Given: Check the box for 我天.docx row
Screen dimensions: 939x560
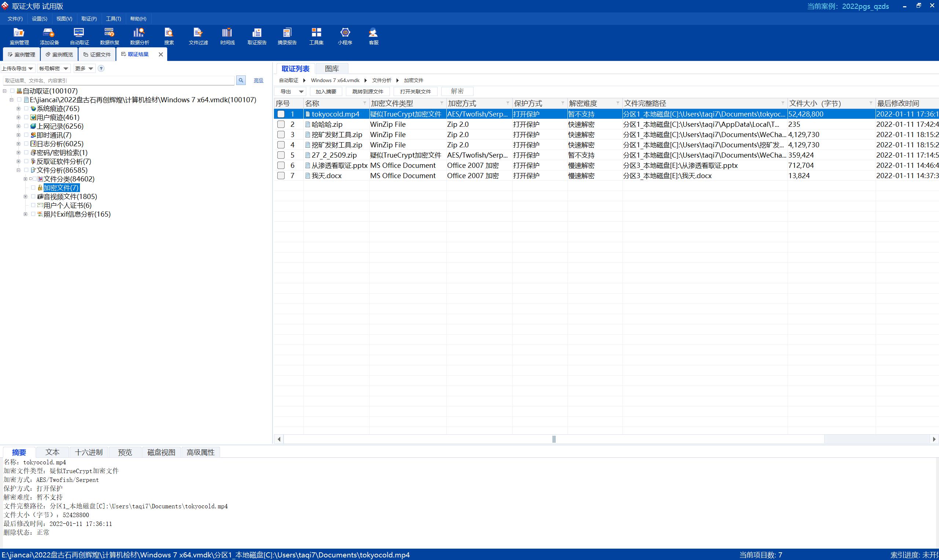Looking at the screenshot, I should (281, 176).
